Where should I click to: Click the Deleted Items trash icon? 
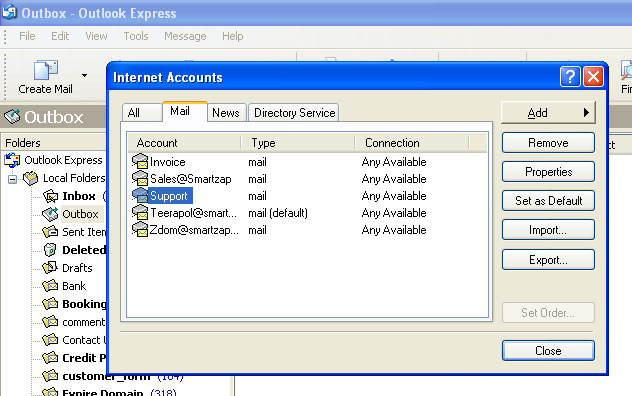click(x=50, y=250)
